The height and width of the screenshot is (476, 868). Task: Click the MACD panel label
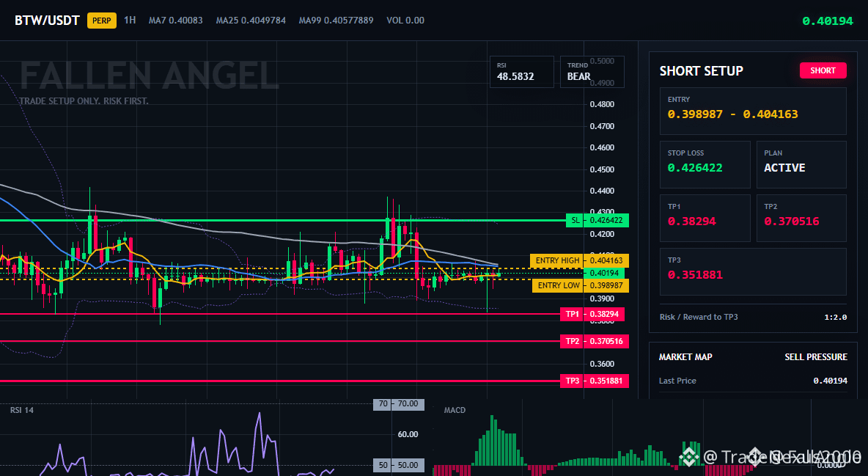(x=455, y=410)
